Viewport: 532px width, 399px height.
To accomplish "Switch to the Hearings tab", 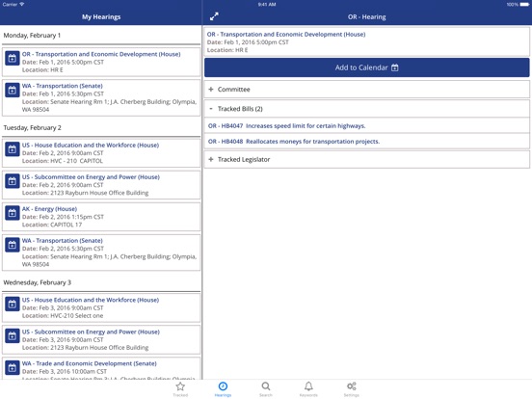I will point(223,389).
